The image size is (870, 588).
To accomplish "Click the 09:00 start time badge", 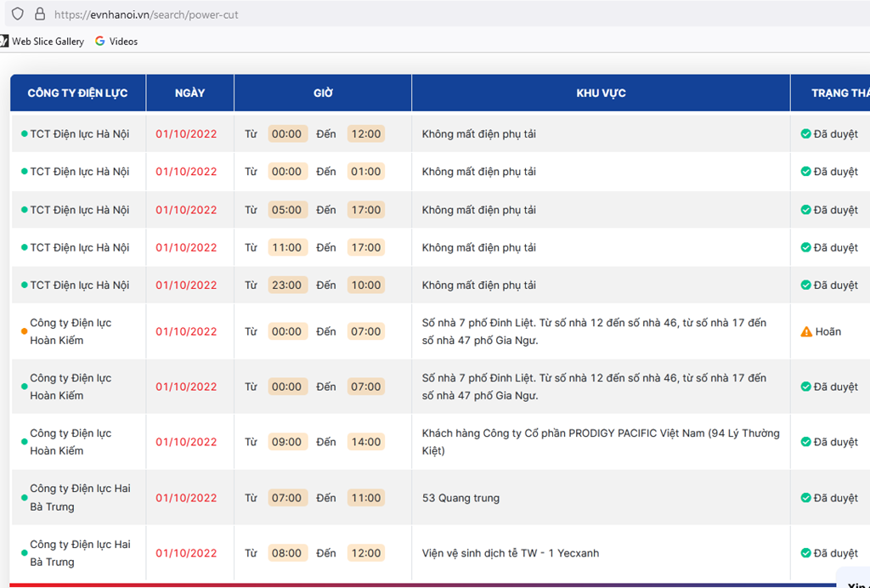I will pyautogui.click(x=287, y=442).
